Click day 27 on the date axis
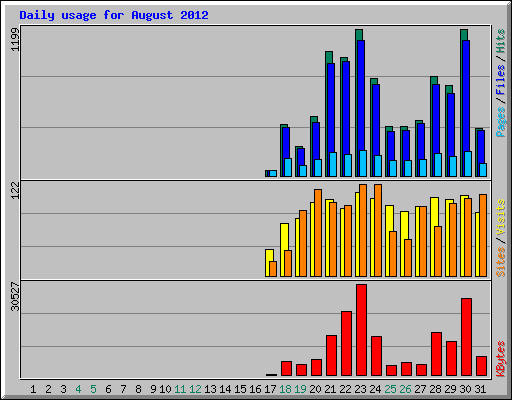 tap(420, 389)
